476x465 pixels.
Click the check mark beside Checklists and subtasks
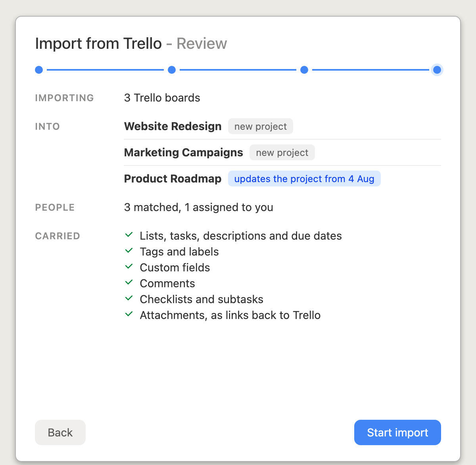click(x=129, y=298)
